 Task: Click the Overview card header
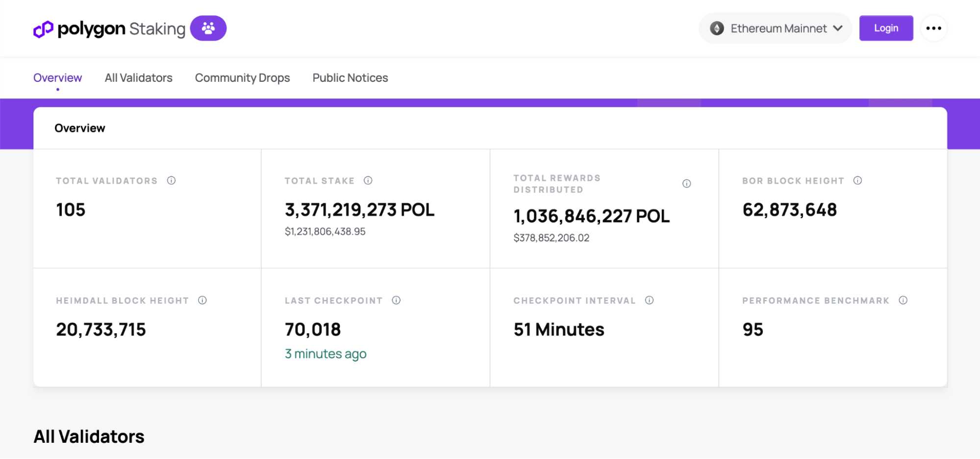pos(80,128)
